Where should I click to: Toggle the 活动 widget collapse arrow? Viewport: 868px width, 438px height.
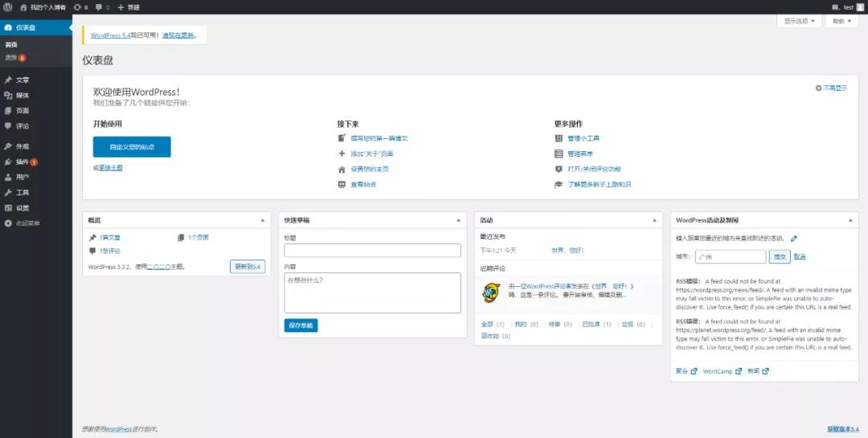(655, 220)
